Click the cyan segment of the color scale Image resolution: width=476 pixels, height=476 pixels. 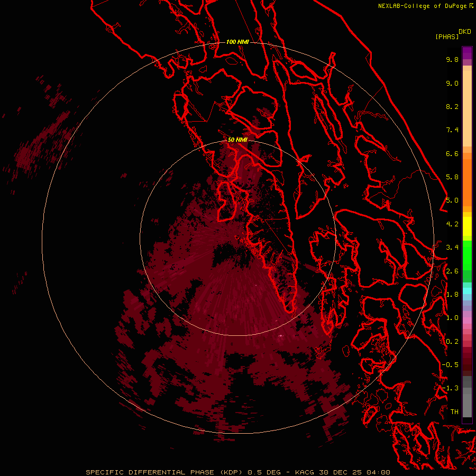(x=467, y=291)
